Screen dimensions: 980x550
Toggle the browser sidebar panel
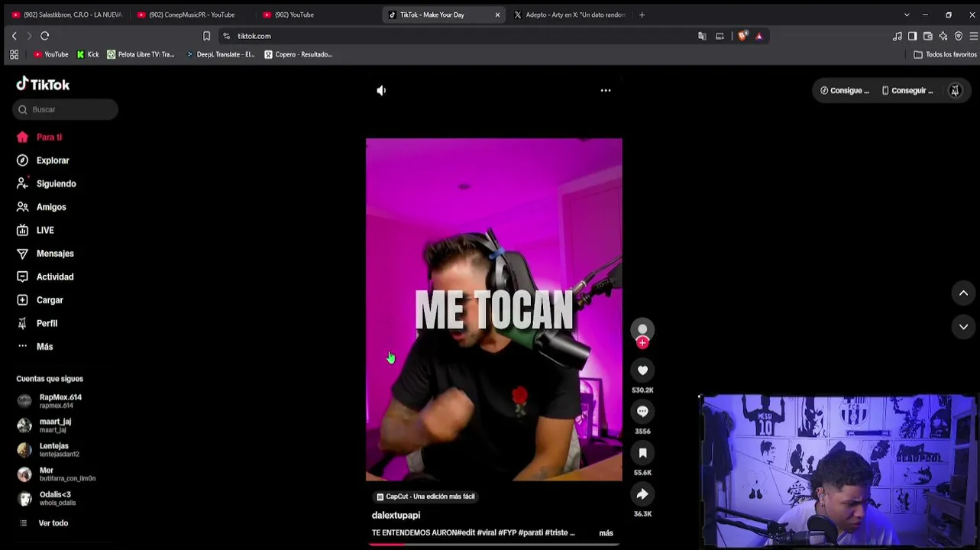[912, 36]
